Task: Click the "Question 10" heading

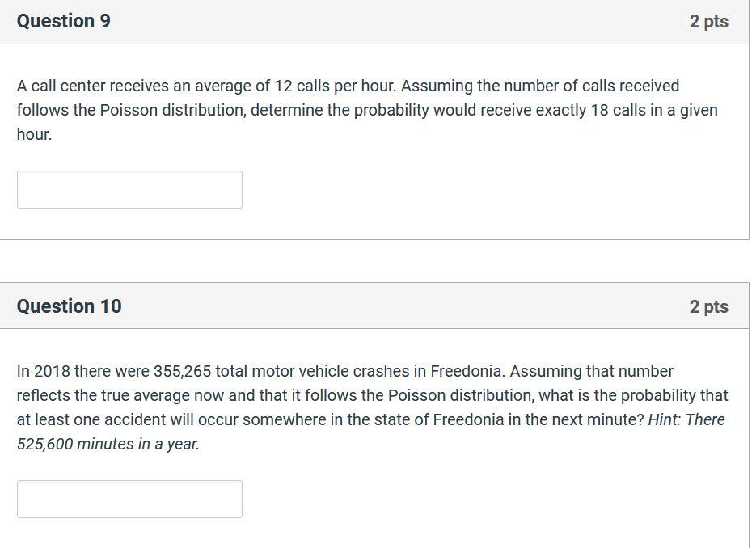Action: (70, 306)
